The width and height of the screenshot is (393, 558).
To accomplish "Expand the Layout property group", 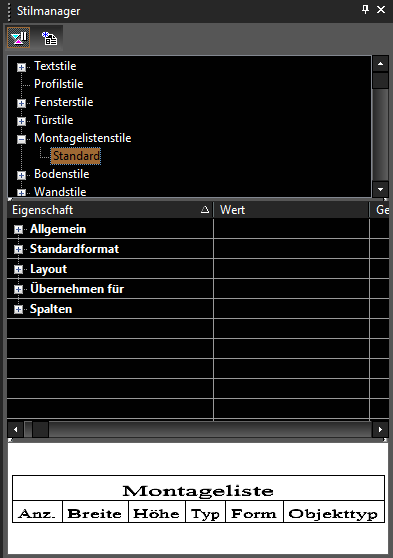I will pos(19,269).
